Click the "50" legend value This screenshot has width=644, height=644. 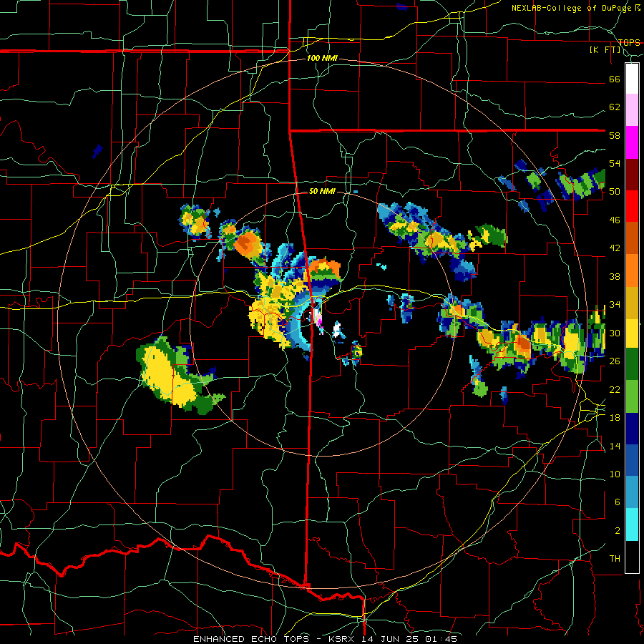click(x=615, y=192)
